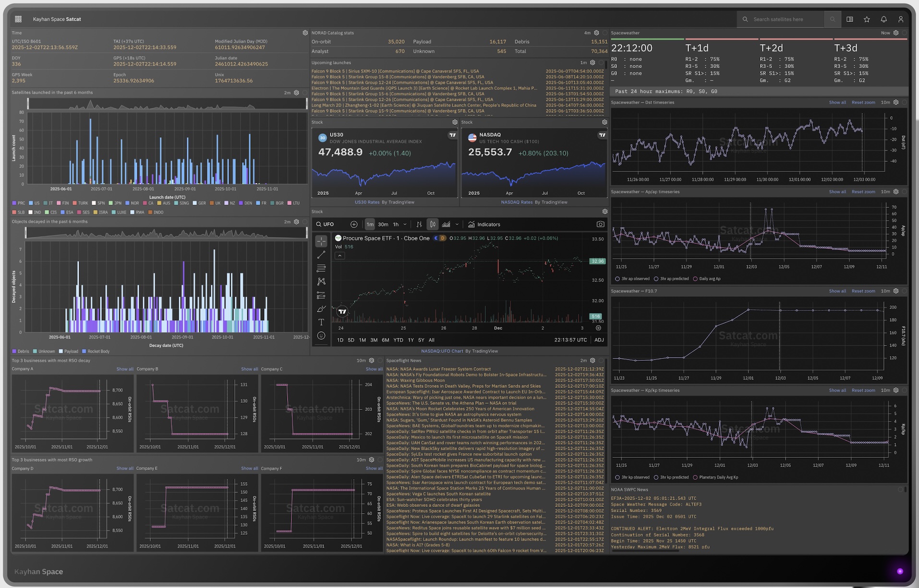Open the emoji/stickers tool on the chart toolbar
Image resolution: width=919 pixels, height=588 pixels.
(x=321, y=335)
